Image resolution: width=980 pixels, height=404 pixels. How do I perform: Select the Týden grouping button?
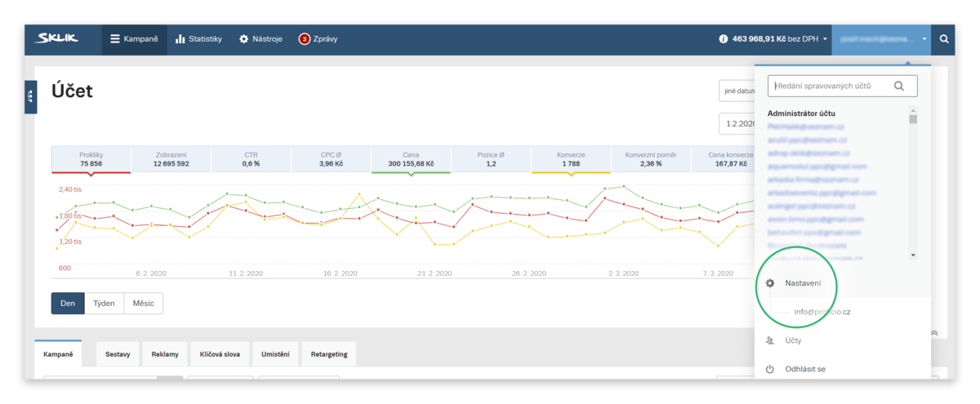[104, 304]
